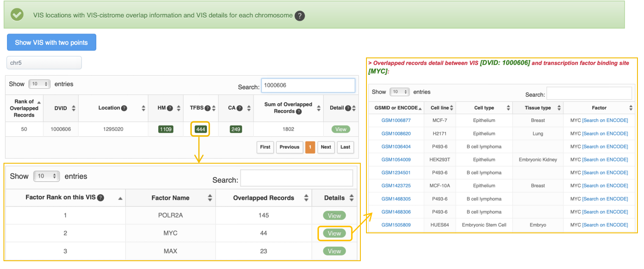Click help icon beside VIS locations heading

299,16
